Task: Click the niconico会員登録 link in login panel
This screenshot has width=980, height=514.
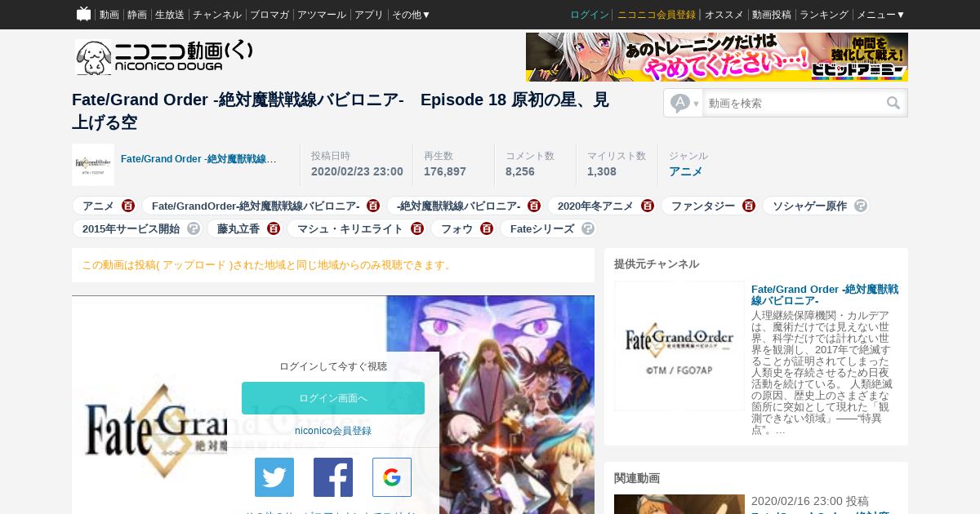Action: (333, 431)
